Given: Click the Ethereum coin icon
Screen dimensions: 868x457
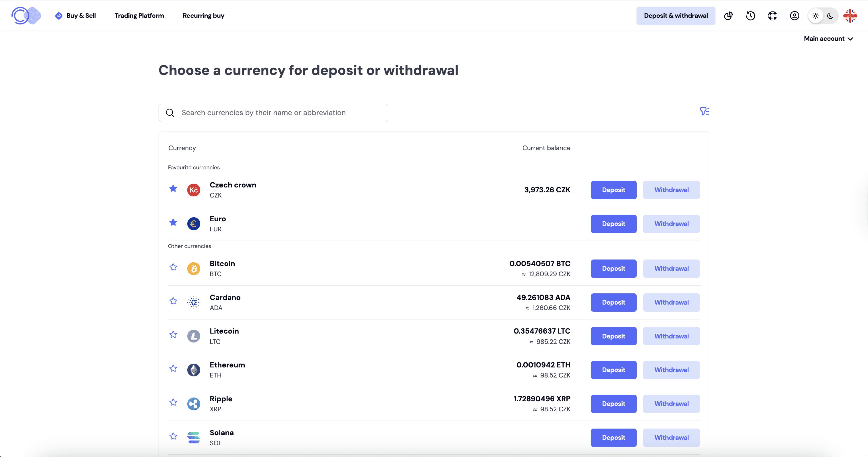Looking at the screenshot, I should 194,370.
